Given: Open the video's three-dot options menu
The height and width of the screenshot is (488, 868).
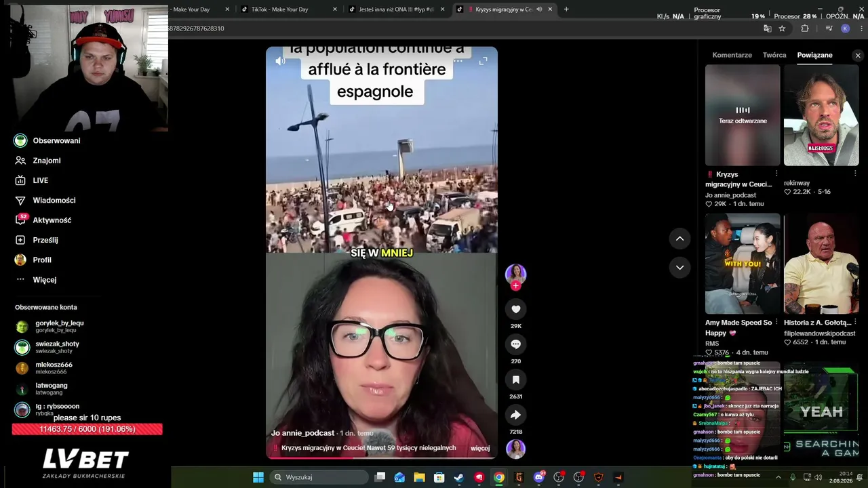Looking at the screenshot, I should [458, 61].
